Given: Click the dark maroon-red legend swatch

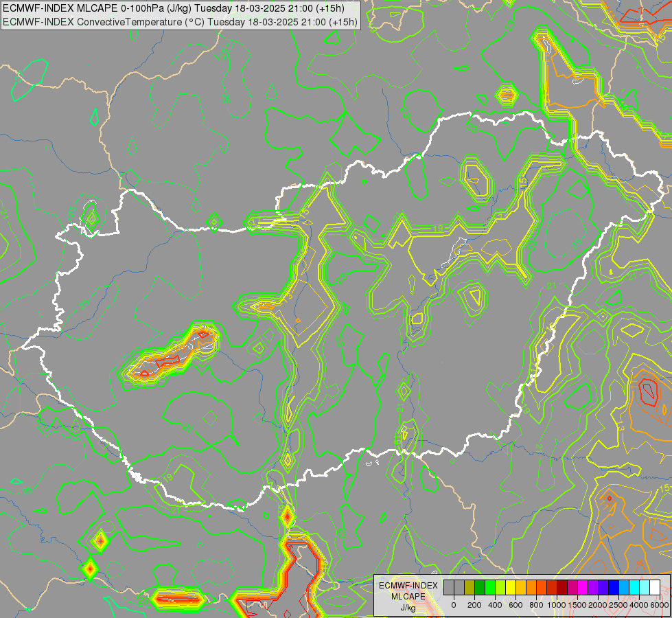Looking at the screenshot, I should pos(562,588).
